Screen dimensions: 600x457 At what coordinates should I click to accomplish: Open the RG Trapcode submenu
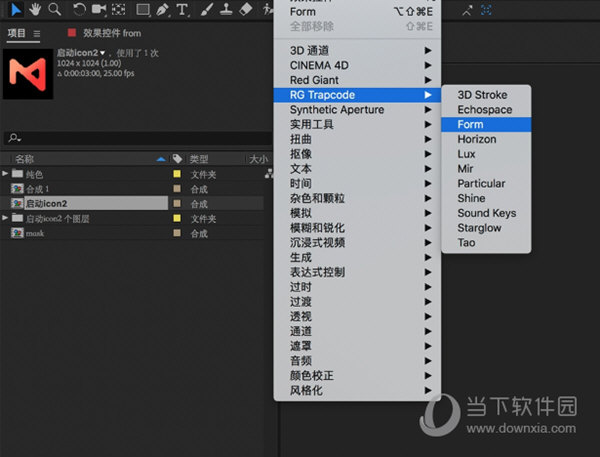(x=357, y=95)
